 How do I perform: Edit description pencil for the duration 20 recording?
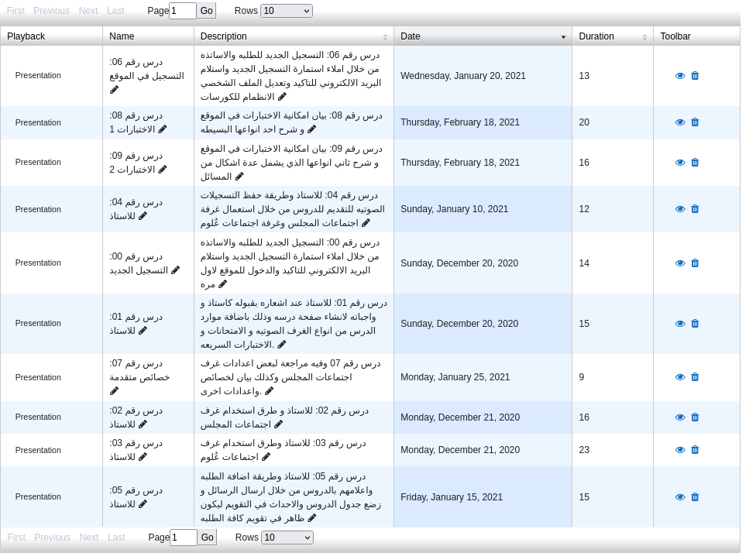[x=312, y=129]
